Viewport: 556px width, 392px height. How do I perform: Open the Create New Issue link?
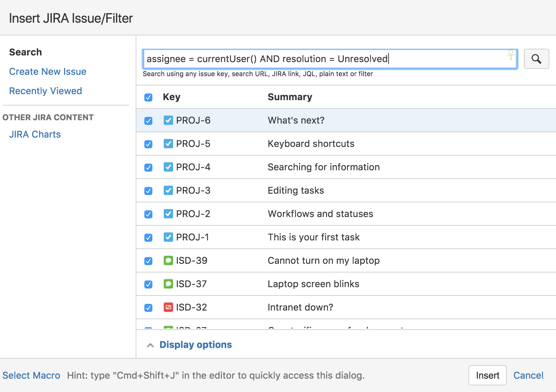pyautogui.click(x=47, y=71)
